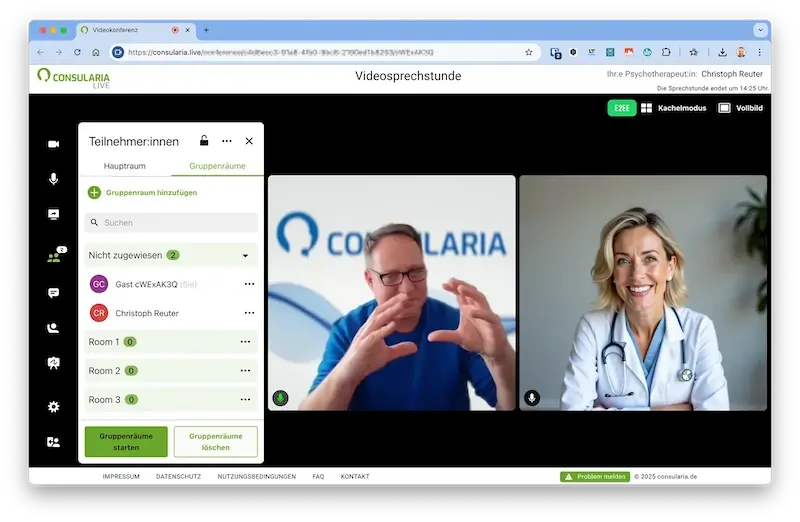
Task: Switch to Kachelmodus tile view
Action: click(x=673, y=108)
